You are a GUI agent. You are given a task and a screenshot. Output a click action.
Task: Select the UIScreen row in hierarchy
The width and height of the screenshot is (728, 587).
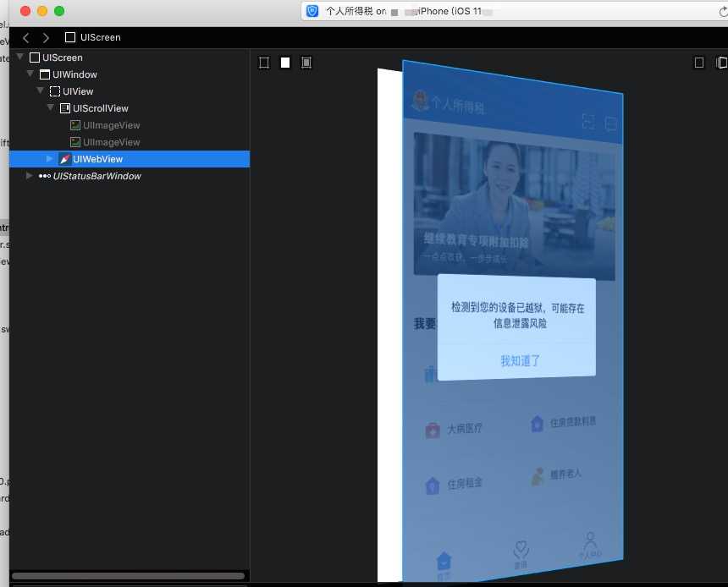pyautogui.click(x=130, y=58)
